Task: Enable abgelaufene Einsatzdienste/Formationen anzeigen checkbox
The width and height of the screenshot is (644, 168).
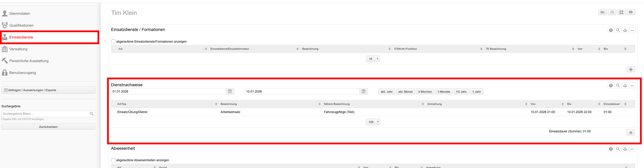Action: 113,42
